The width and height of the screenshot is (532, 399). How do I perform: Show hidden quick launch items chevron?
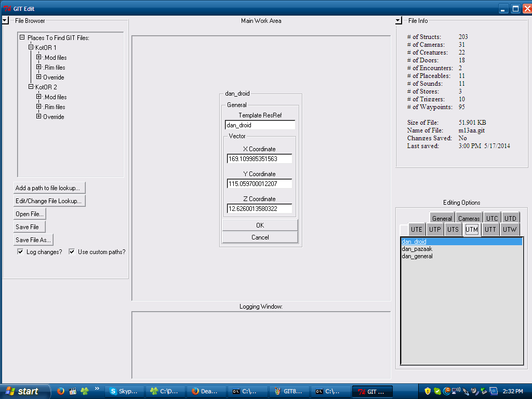(x=97, y=389)
